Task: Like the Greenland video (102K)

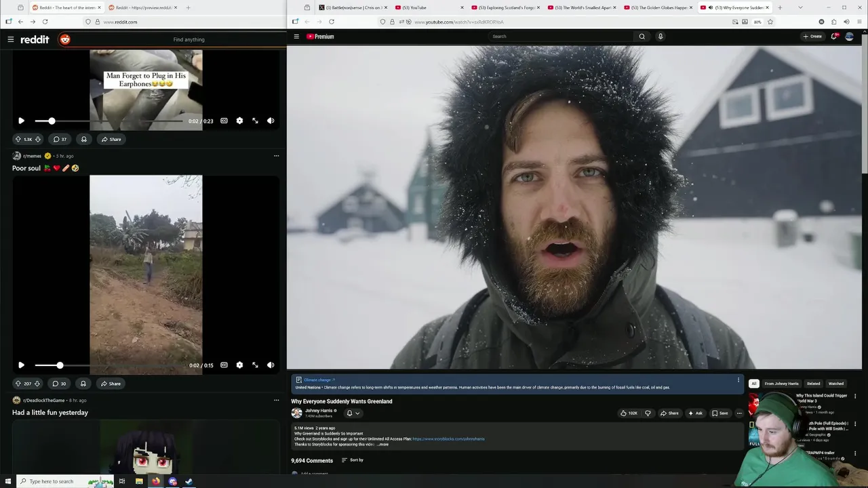Action: tap(629, 413)
